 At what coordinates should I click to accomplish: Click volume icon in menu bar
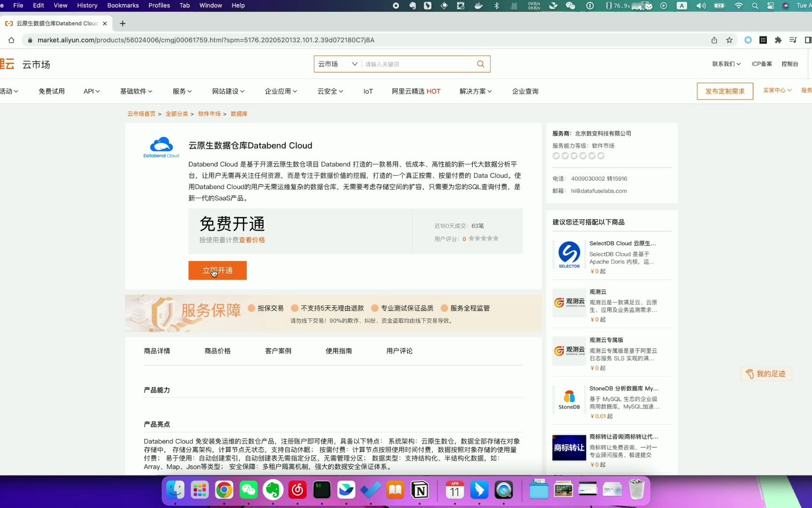point(701,6)
